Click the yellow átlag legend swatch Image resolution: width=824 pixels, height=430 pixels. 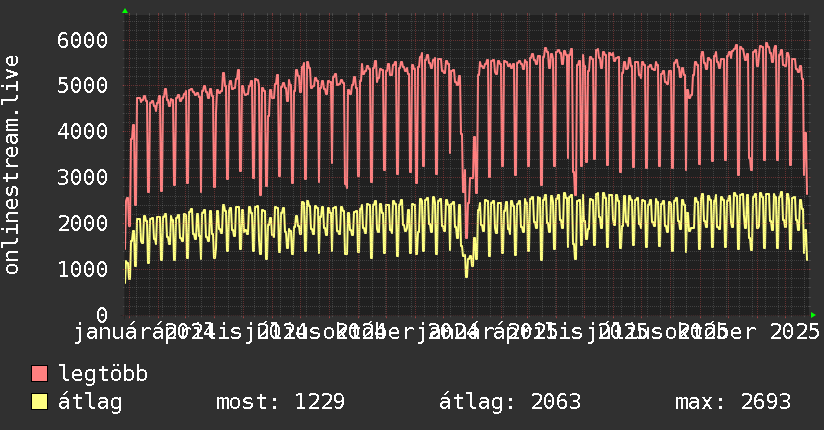point(39,402)
